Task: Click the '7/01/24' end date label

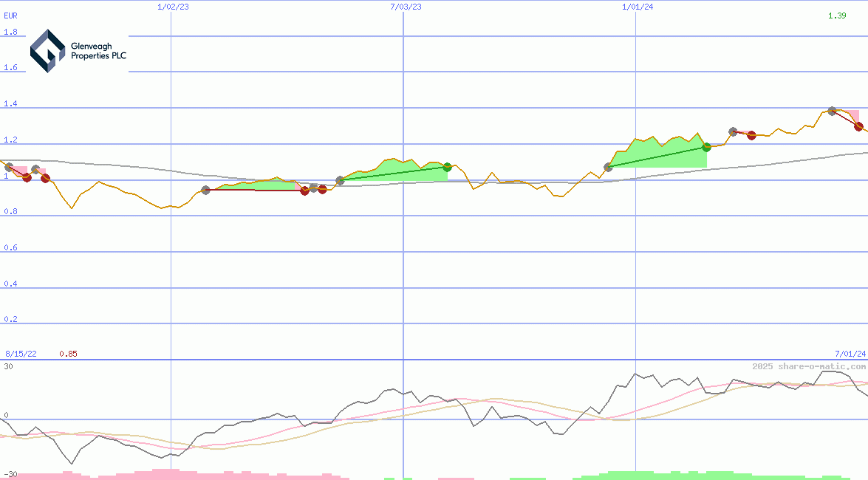Action: pos(850,354)
